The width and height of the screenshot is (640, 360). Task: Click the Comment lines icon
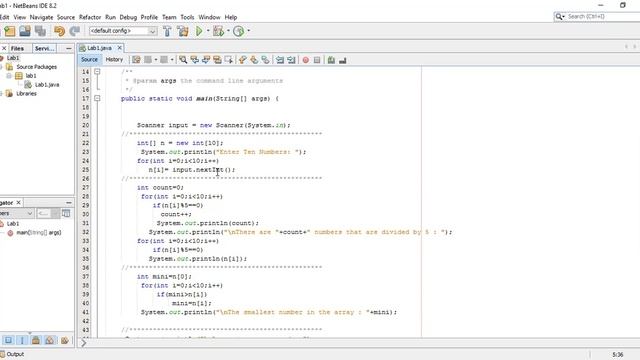(331, 60)
